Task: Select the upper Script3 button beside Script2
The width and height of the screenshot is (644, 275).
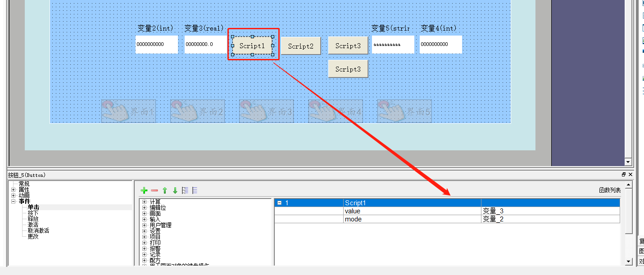Action: 348,46
